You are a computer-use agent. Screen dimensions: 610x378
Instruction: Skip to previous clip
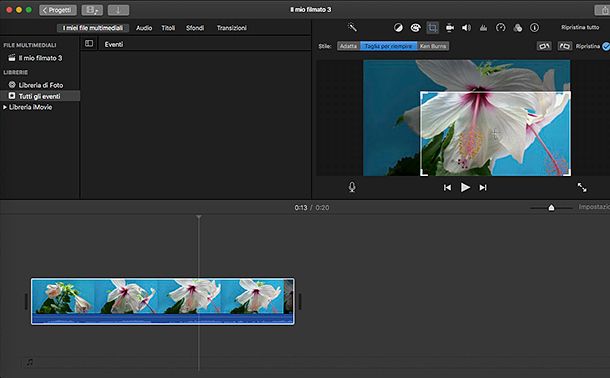[x=447, y=188]
